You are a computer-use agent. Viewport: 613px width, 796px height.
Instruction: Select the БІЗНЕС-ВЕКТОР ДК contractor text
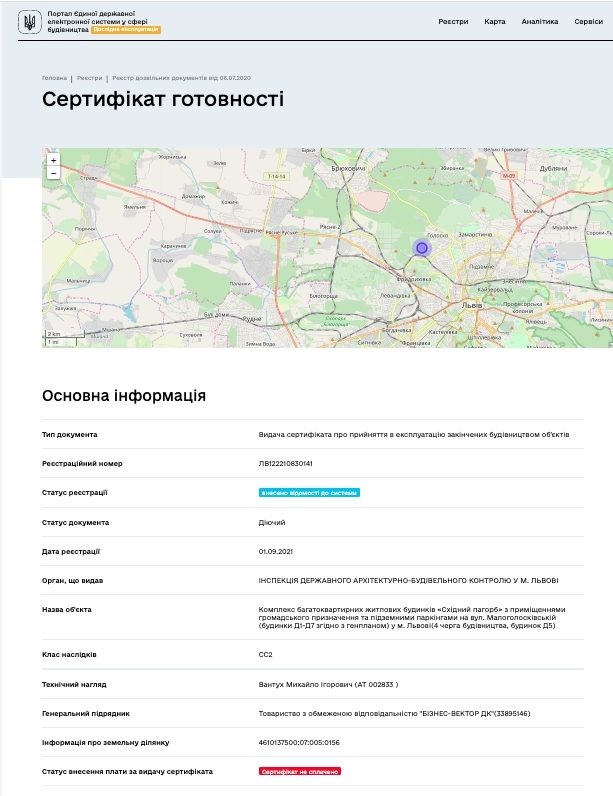coord(394,713)
